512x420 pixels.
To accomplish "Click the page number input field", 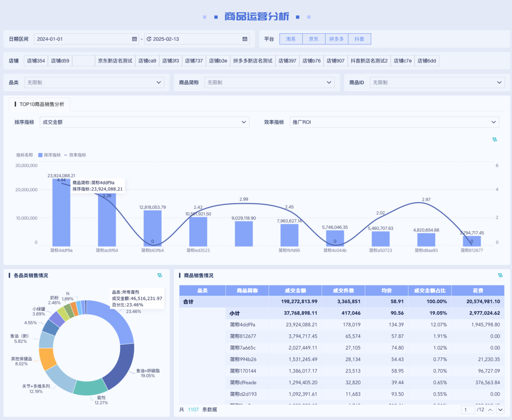I will coord(468,410).
